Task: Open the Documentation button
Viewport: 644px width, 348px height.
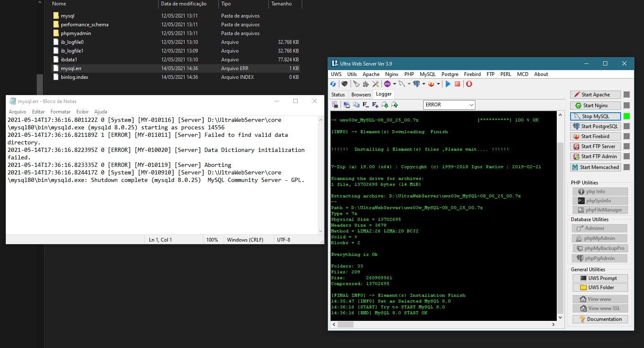Action: [x=600, y=319]
